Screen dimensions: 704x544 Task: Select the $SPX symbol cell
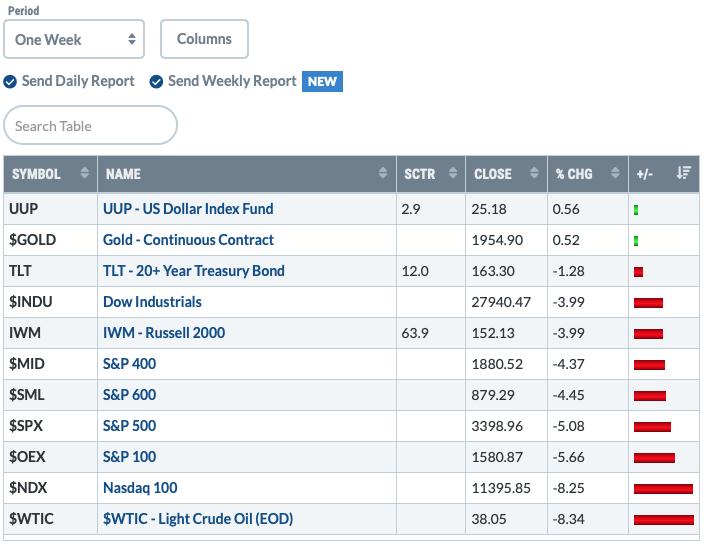50,426
